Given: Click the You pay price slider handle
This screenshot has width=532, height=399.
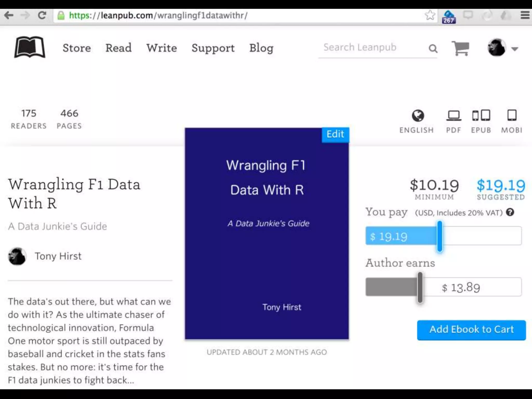Looking at the screenshot, I should (440, 236).
